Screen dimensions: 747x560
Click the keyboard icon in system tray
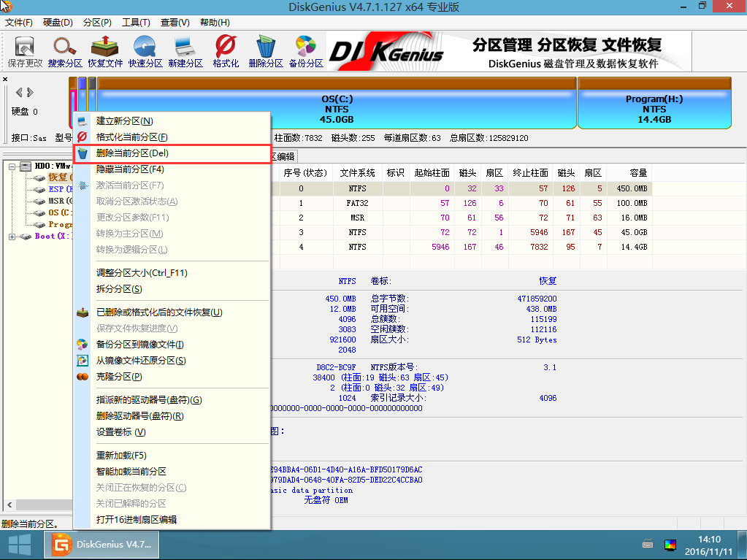pyautogui.click(x=648, y=544)
